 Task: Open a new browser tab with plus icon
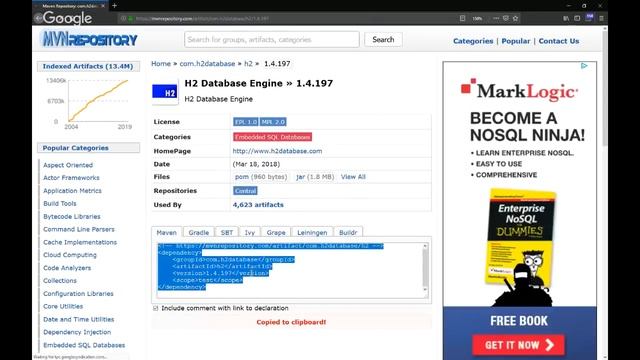(115, 6)
